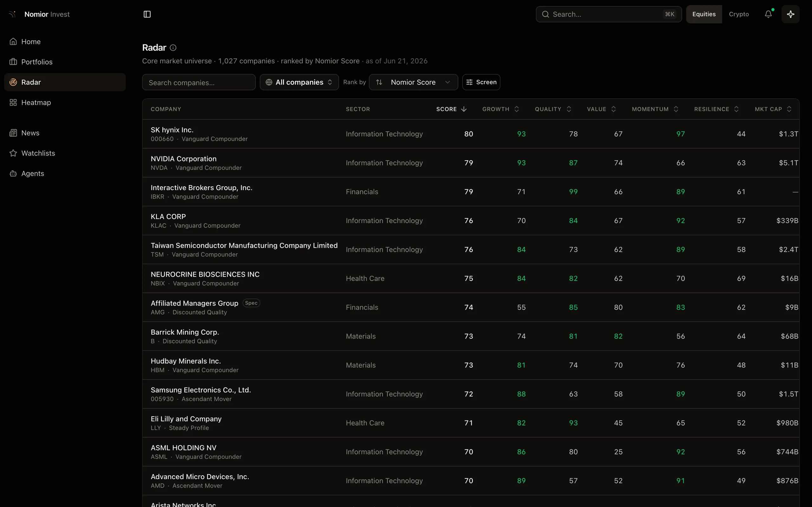Sort by the Mkt Cap column

(x=773, y=109)
